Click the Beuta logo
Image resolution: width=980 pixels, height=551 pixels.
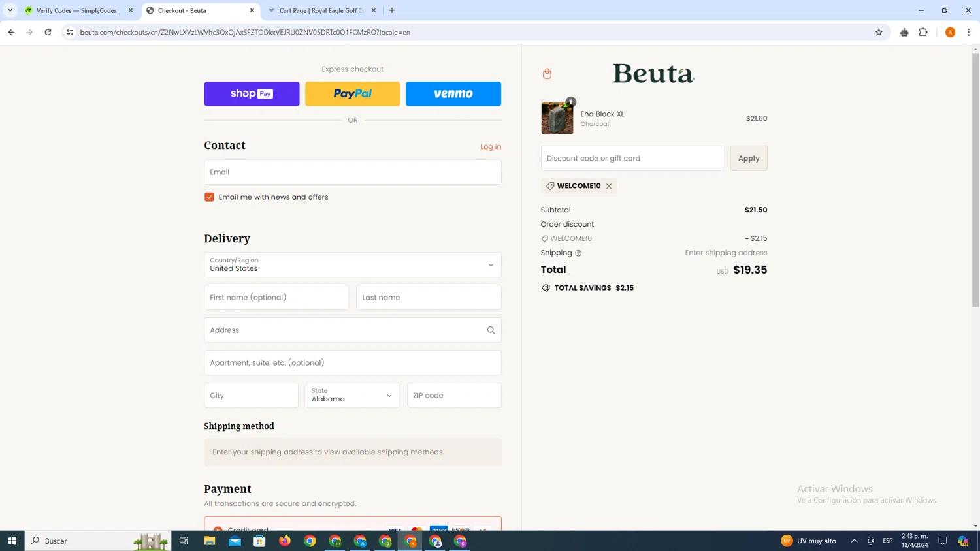pos(654,74)
